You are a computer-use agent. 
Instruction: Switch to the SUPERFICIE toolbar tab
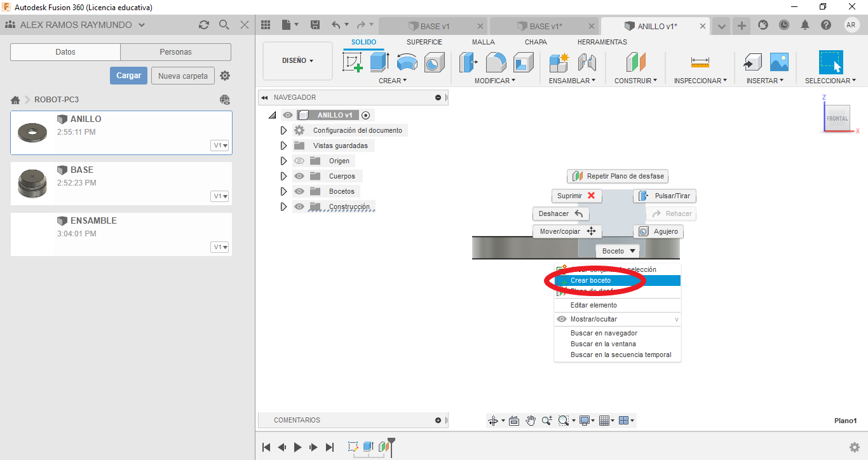coord(424,42)
